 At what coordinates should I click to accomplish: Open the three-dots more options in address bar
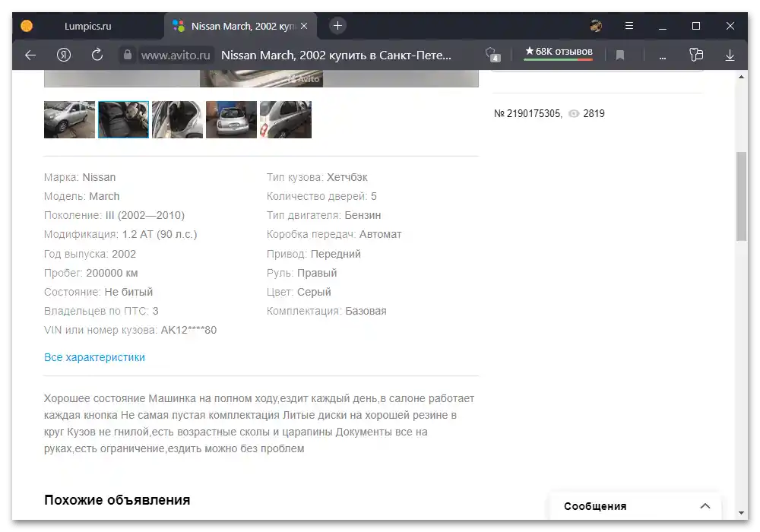tap(662, 57)
